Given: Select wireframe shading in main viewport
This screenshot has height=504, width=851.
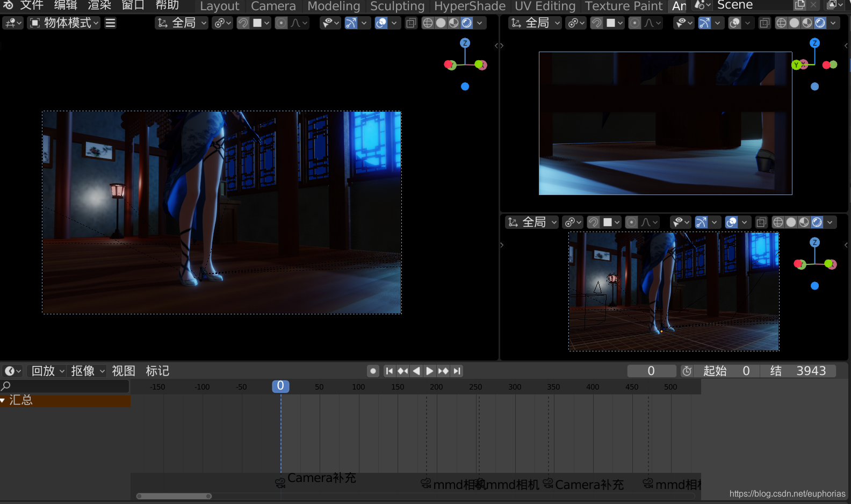Looking at the screenshot, I should pos(428,23).
